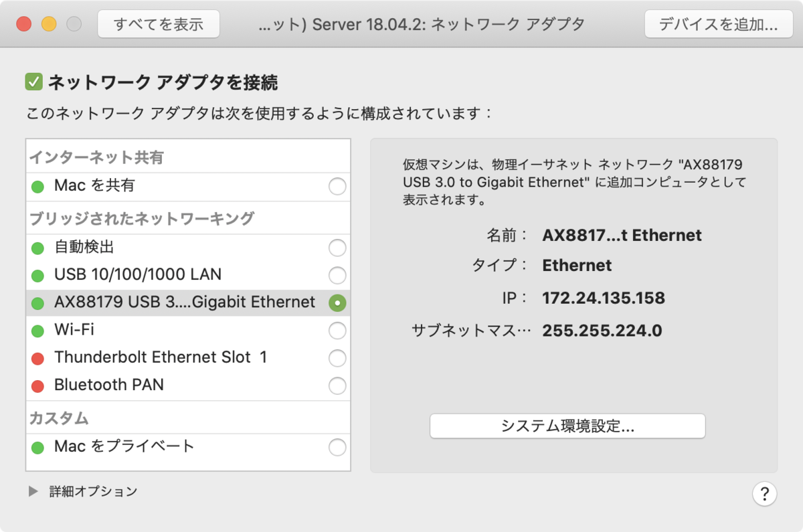Click デバイスを追加... button
This screenshot has width=803, height=532.
click(717, 24)
